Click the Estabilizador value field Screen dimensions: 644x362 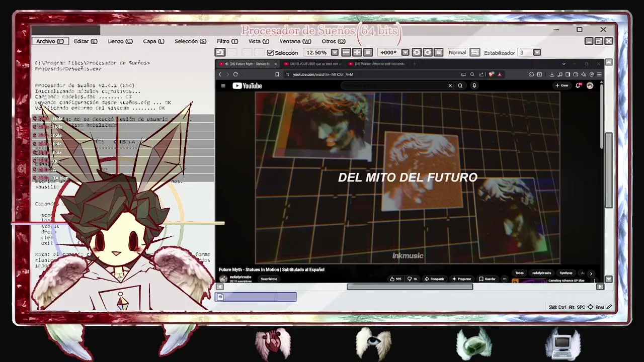click(x=525, y=52)
